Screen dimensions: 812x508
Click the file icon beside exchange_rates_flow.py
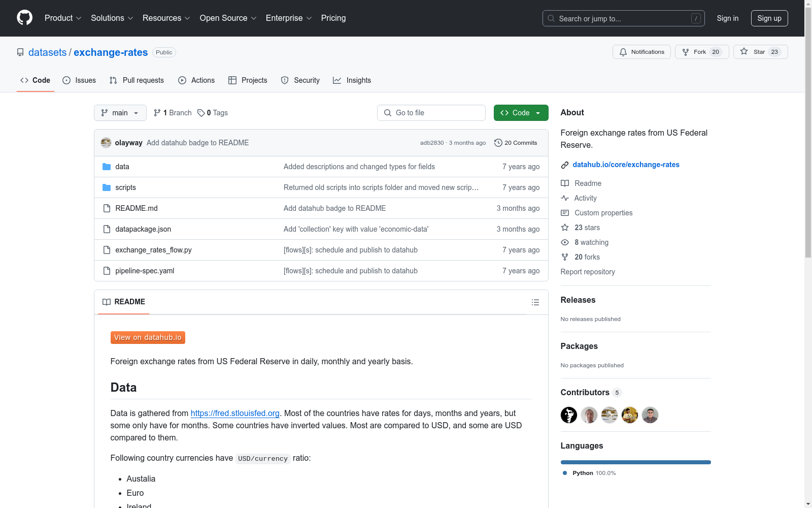click(107, 250)
